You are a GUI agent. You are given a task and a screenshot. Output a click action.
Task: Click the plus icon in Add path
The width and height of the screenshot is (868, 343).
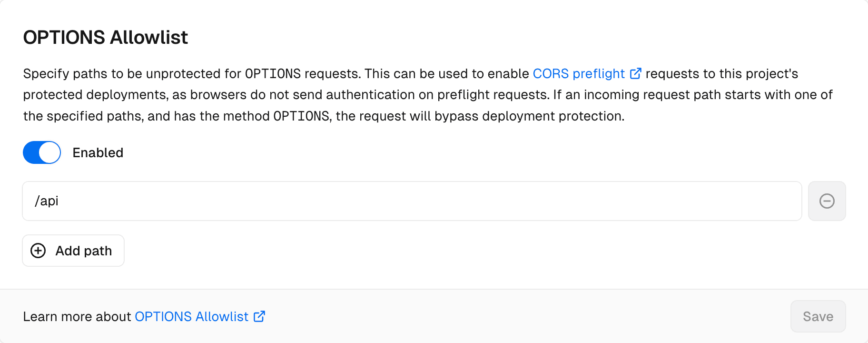pos(38,251)
